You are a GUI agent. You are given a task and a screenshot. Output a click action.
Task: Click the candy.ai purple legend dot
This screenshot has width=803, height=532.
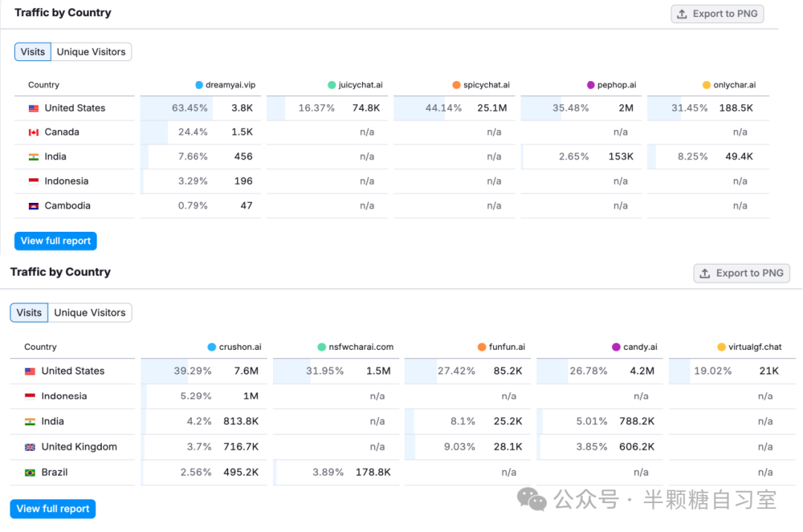(616, 347)
